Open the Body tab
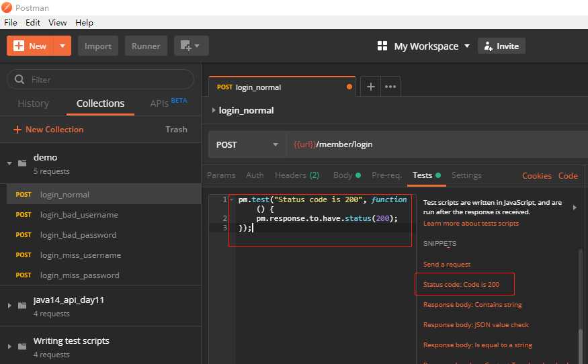Viewport: 588px width, 364px height. [347, 175]
